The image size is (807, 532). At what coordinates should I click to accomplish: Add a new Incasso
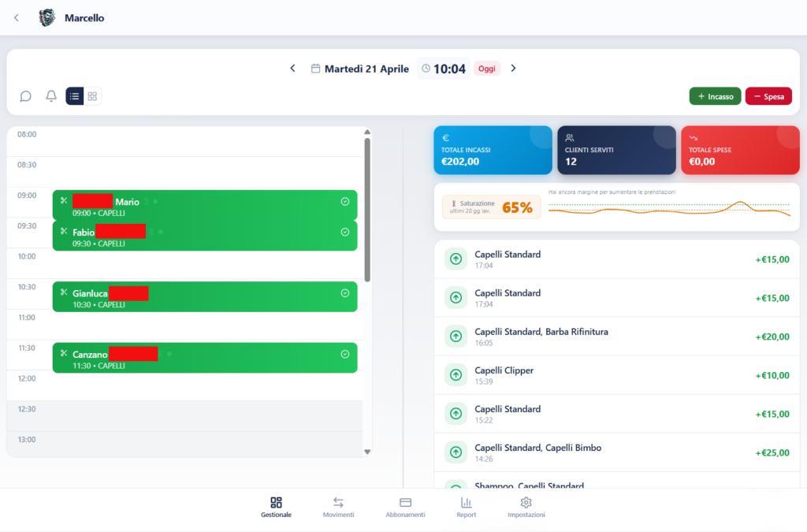pos(715,96)
